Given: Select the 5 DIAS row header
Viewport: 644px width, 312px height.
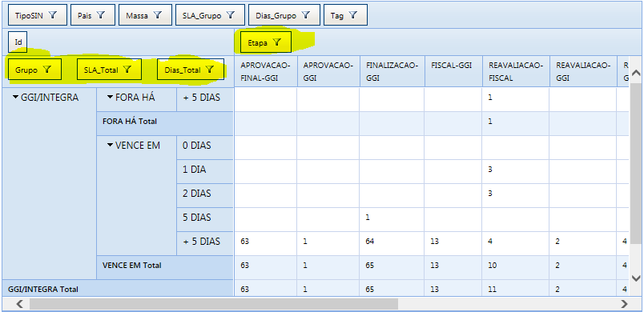Looking at the screenshot, I should (204, 219).
